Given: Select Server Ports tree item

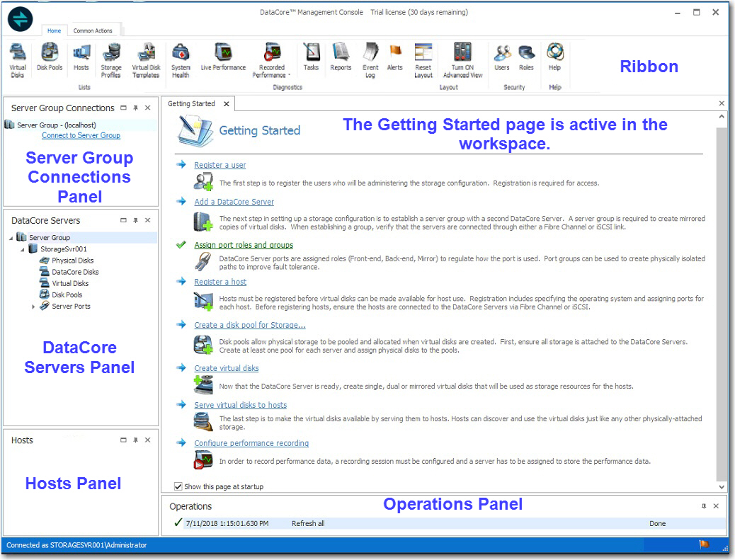Looking at the screenshot, I should [71, 306].
